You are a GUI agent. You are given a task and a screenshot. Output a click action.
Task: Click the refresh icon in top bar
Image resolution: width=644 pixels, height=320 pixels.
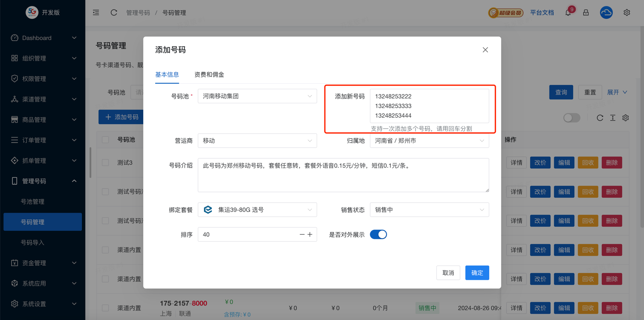114,13
